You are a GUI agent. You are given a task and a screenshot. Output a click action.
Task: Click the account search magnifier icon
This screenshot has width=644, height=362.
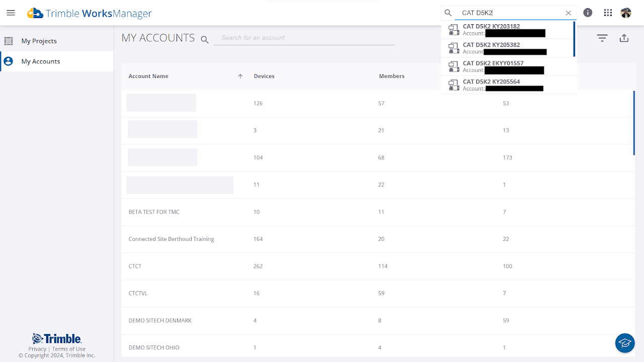pyautogui.click(x=205, y=40)
